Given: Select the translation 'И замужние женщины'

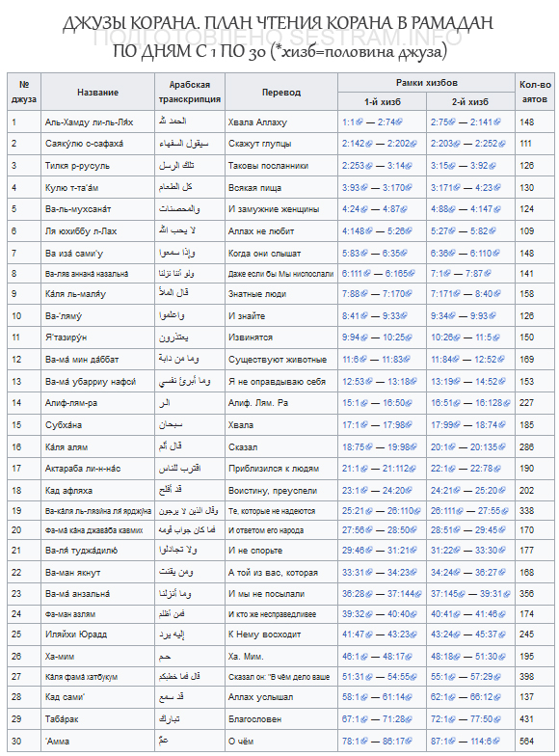Looking at the screenshot, I should coord(274,209).
